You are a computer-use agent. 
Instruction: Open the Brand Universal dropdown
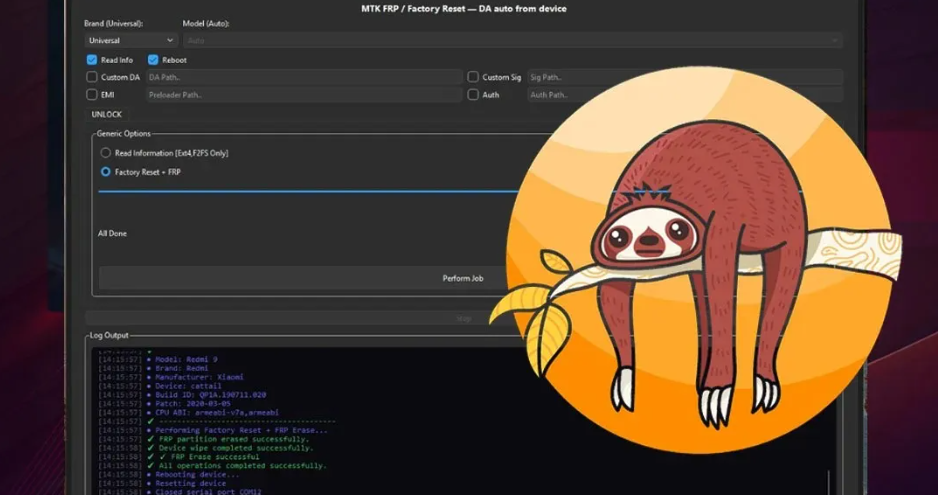tap(131, 40)
